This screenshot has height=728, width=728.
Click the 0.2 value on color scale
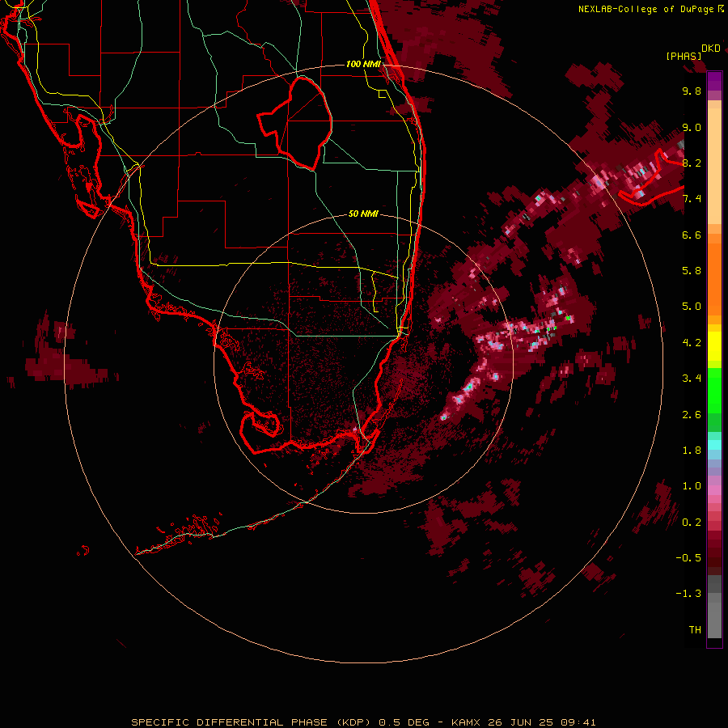click(x=692, y=523)
